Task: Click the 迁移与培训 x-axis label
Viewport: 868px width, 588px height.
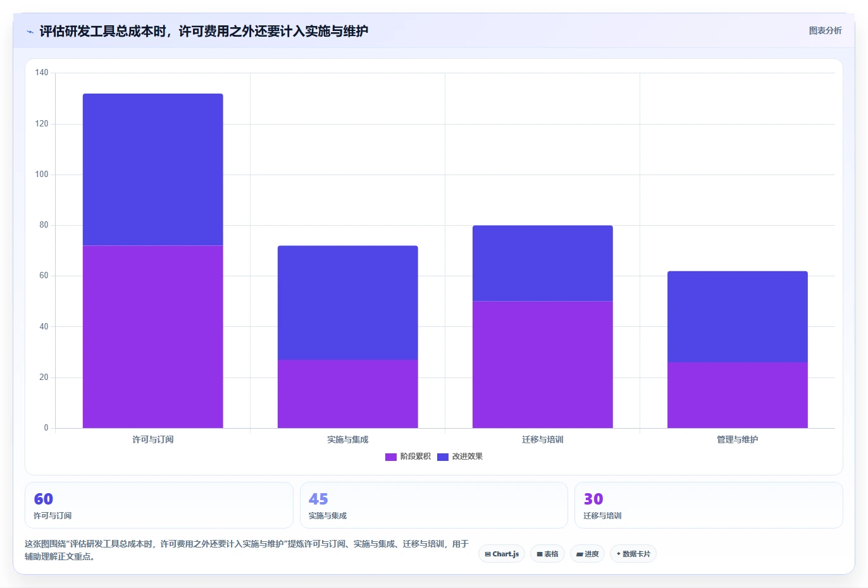Action: click(543, 439)
